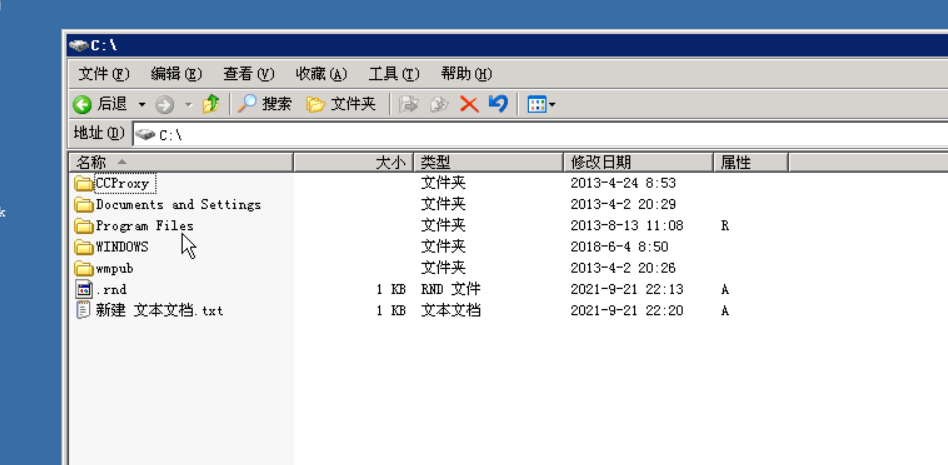Click the address bar showing C:\
948x465 pixels.
(539, 134)
